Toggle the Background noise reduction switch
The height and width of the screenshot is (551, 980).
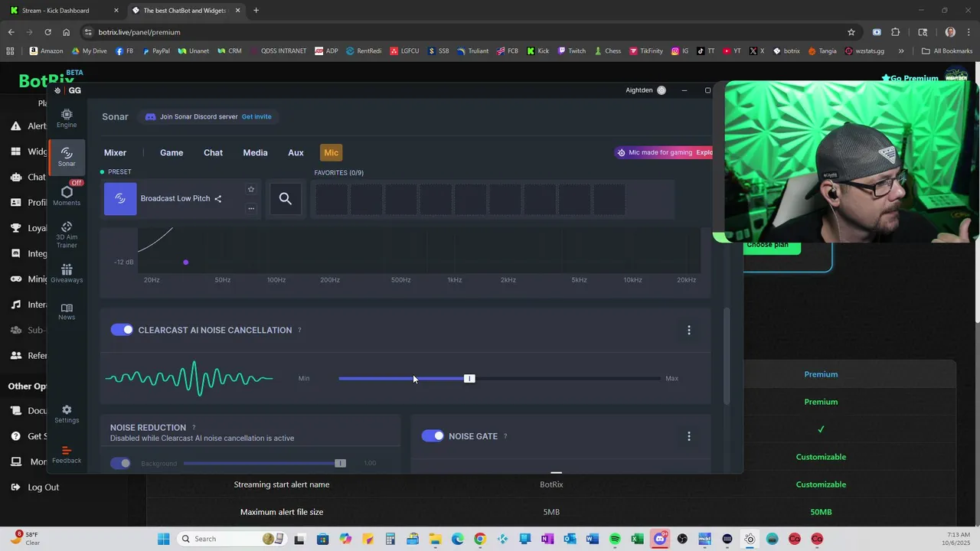pos(120,463)
